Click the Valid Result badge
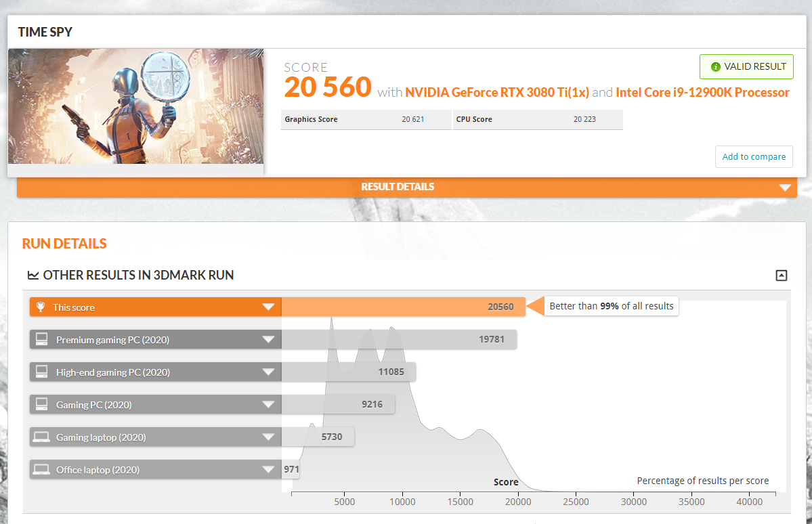Image resolution: width=812 pixels, height=524 pixels. [x=746, y=67]
